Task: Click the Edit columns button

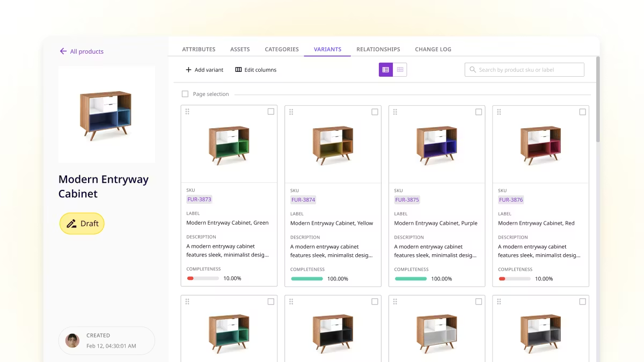Action: (x=256, y=70)
